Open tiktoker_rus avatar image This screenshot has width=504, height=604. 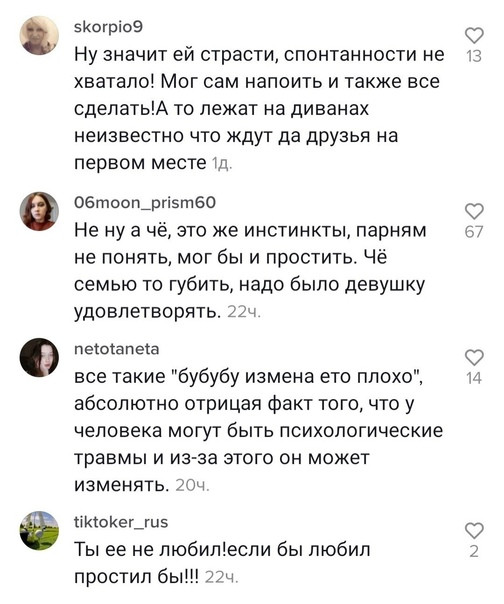pyautogui.click(x=39, y=530)
